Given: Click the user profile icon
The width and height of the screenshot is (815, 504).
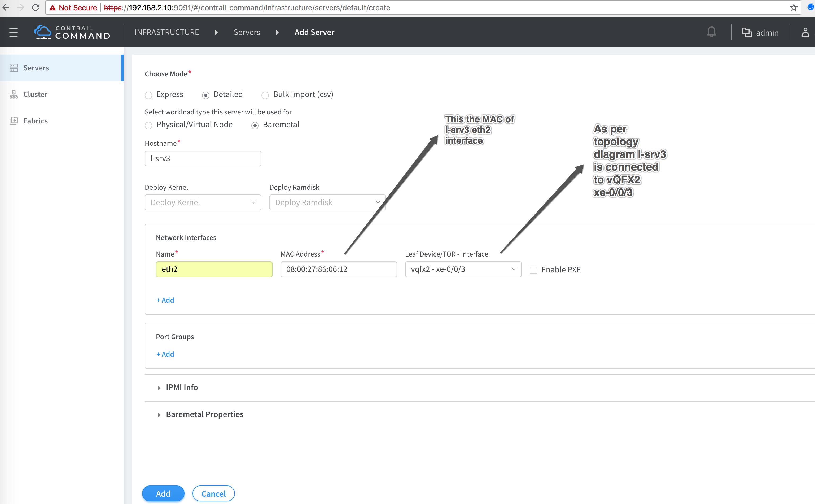Looking at the screenshot, I should (805, 32).
